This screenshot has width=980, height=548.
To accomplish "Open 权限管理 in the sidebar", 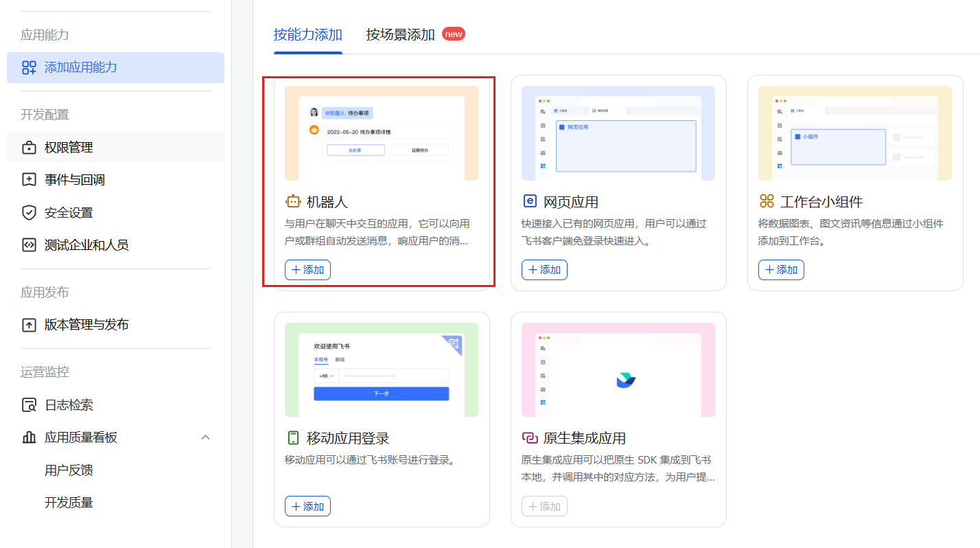I will (115, 148).
